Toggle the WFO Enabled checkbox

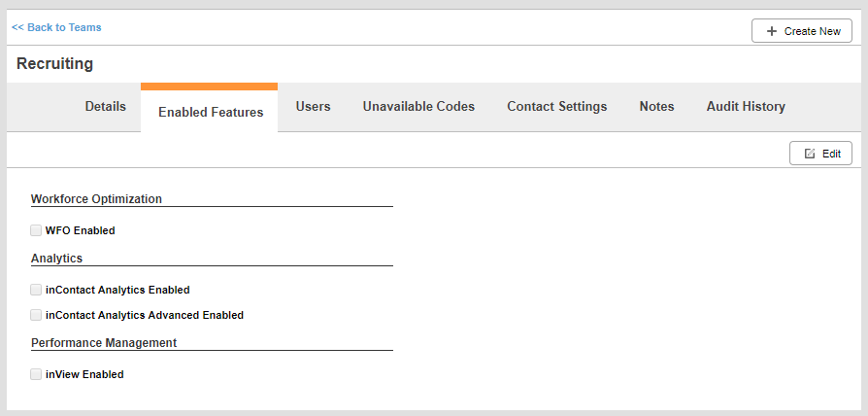tap(36, 230)
